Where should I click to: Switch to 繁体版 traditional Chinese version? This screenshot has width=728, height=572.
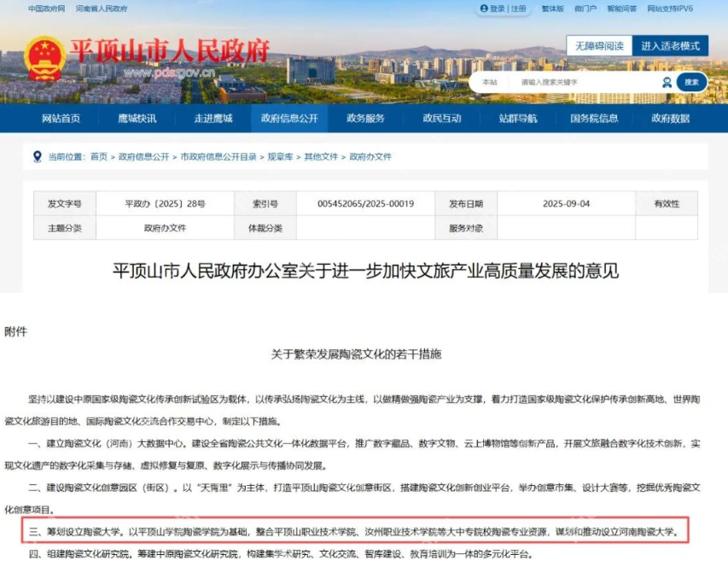[555, 10]
